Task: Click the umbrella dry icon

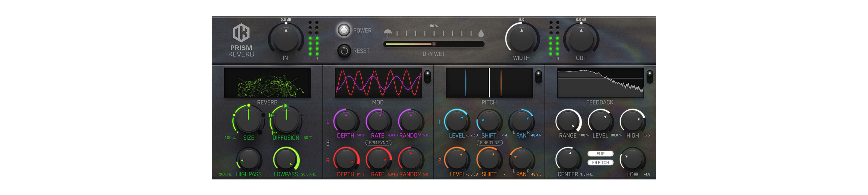Action: [387, 33]
